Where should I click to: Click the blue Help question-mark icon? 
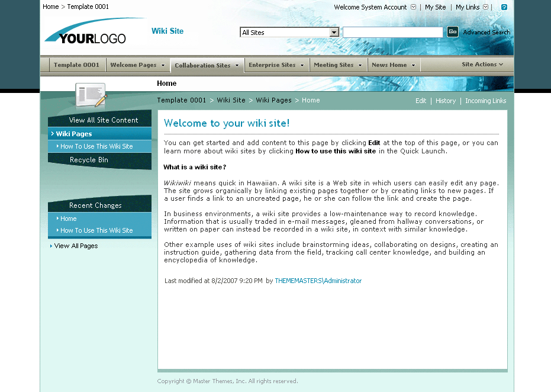[504, 7]
